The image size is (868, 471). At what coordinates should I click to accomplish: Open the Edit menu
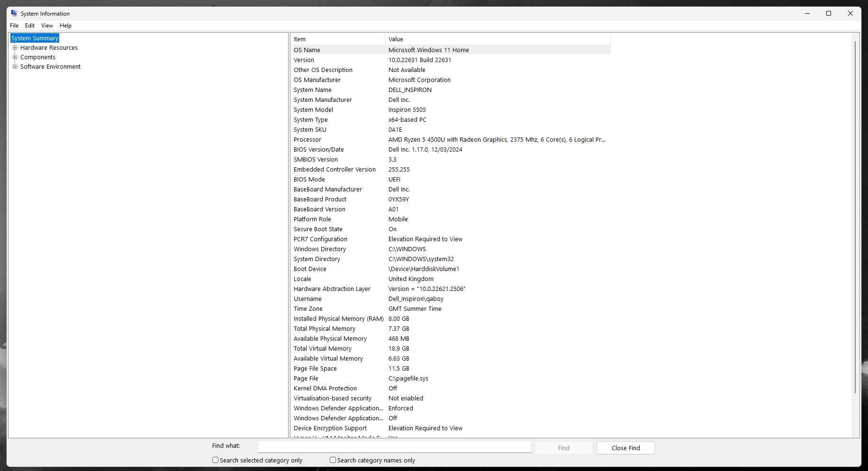pos(30,26)
